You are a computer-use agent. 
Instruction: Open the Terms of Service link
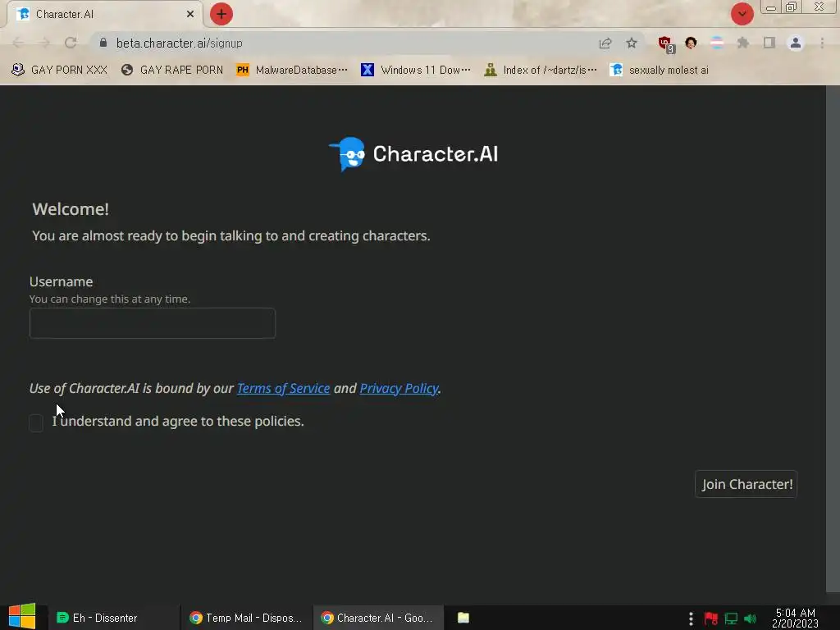click(283, 388)
